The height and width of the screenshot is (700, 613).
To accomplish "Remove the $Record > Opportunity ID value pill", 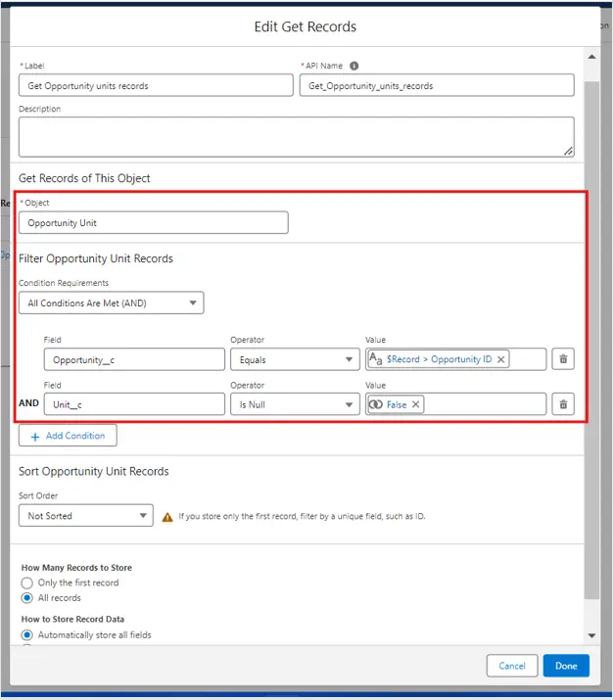I will pyautogui.click(x=501, y=359).
